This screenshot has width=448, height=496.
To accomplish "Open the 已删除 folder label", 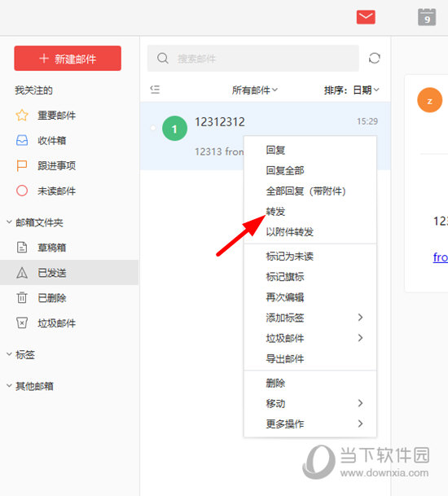I will coord(52,297).
